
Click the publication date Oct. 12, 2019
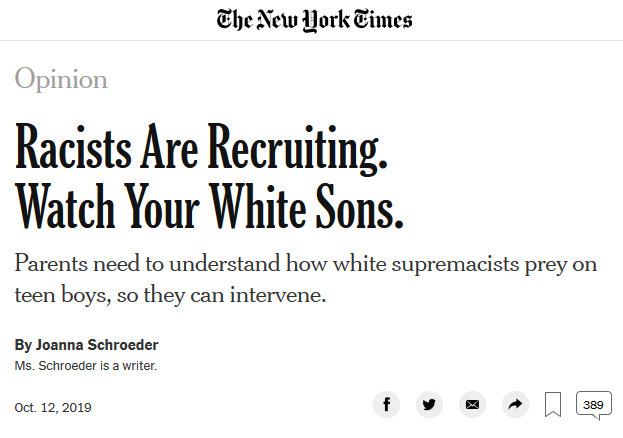pyautogui.click(x=53, y=408)
